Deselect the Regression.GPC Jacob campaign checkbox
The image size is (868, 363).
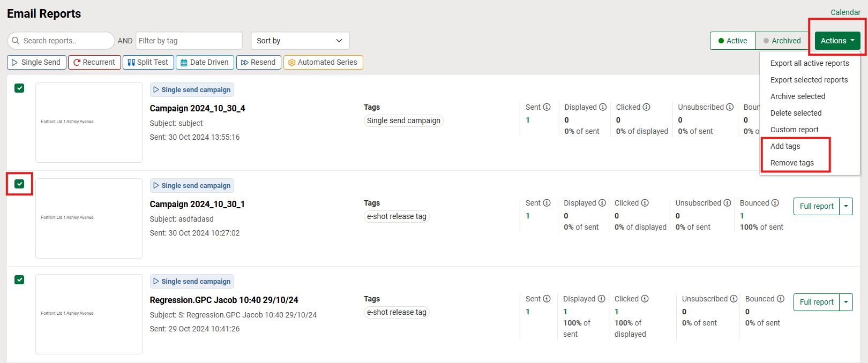tap(19, 280)
